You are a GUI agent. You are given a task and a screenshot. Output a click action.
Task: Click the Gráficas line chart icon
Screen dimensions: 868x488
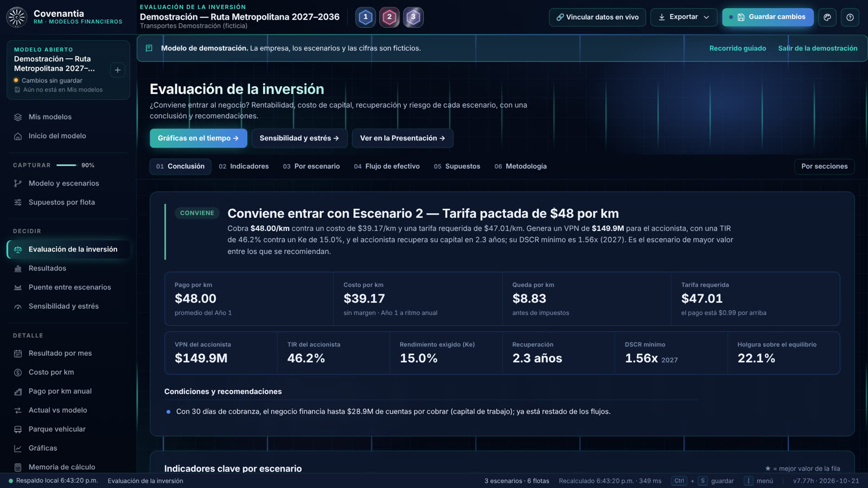click(18, 448)
